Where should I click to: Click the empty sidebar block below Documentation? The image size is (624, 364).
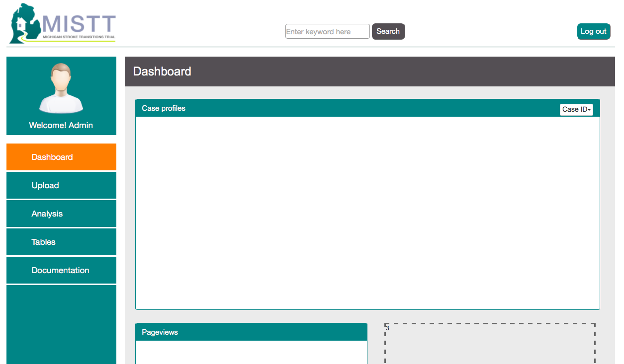coord(61,324)
